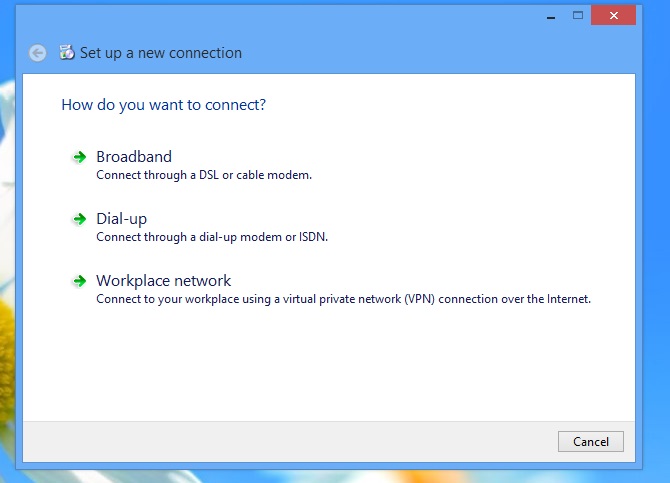This screenshot has width=670, height=483.
Task: Click 'Connect through a dial-up modem or ISDN.' text
Action: click(212, 237)
